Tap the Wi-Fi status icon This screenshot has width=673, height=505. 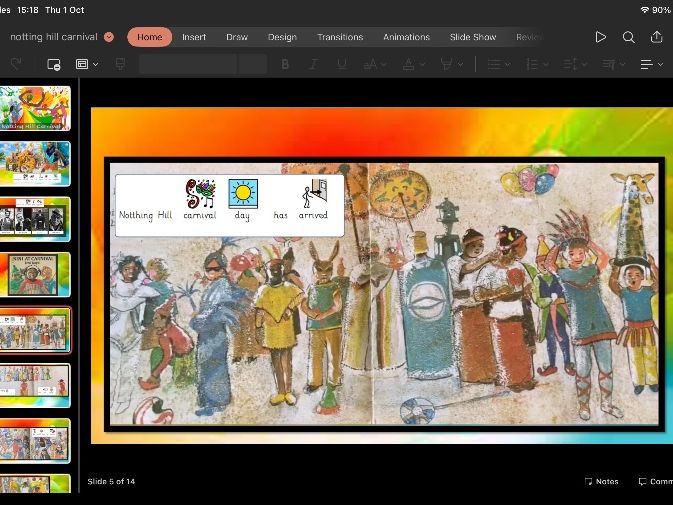(x=644, y=10)
